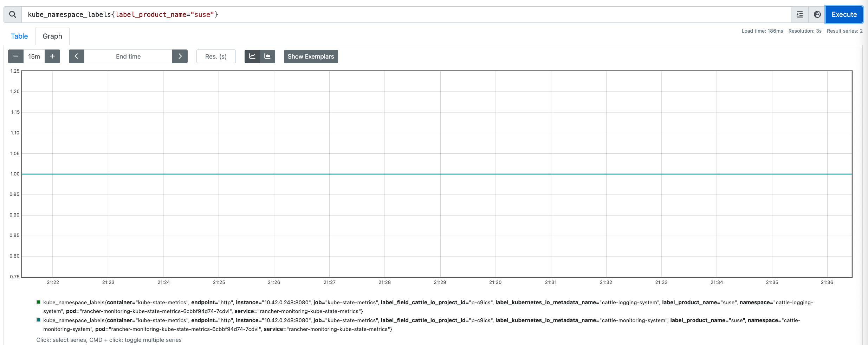Click the Resolution: 3s stat
The height and width of the screenshot is (345, 868).
click(805, 31)
